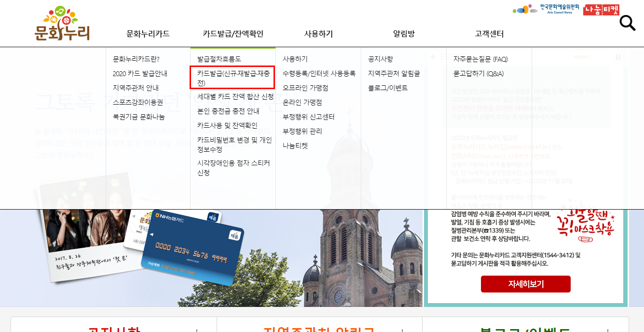644x332 pixels.
Task: Open the 문화누리카드 main menu
Action: [x=148, y=34]
